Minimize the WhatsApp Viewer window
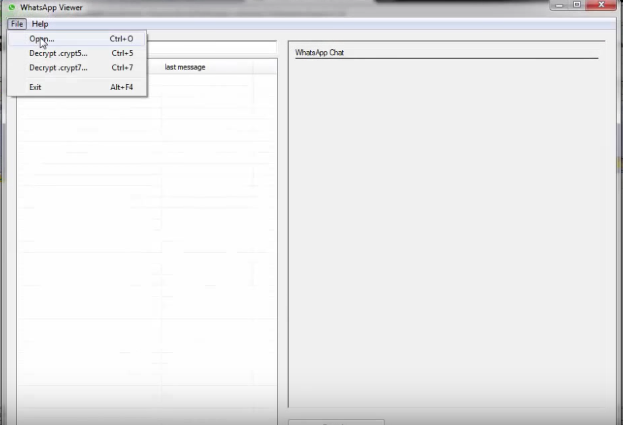 pos(560,6)
